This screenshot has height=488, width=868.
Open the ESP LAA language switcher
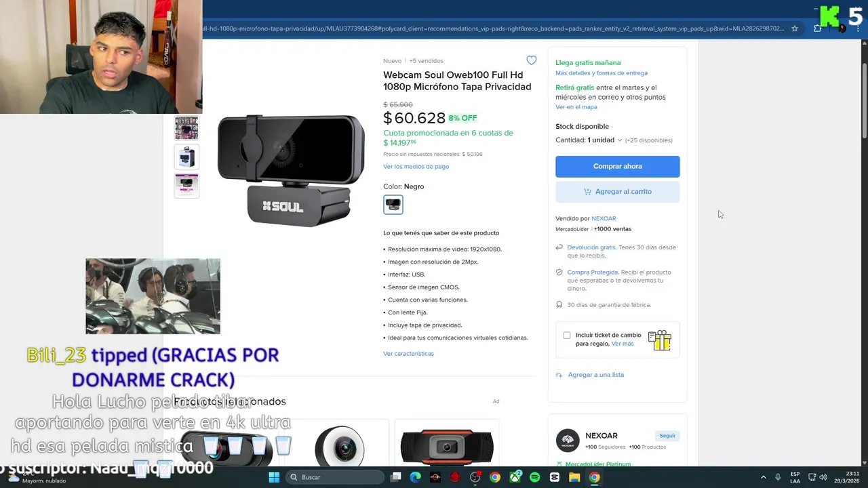(795, 477)
